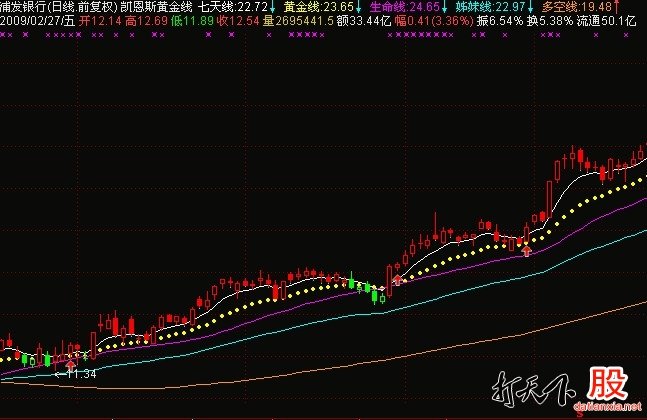Click the cyan down arrow after 姊妹线 value
The height and width of the screenshot is (420, 647).
coord(531,7)
